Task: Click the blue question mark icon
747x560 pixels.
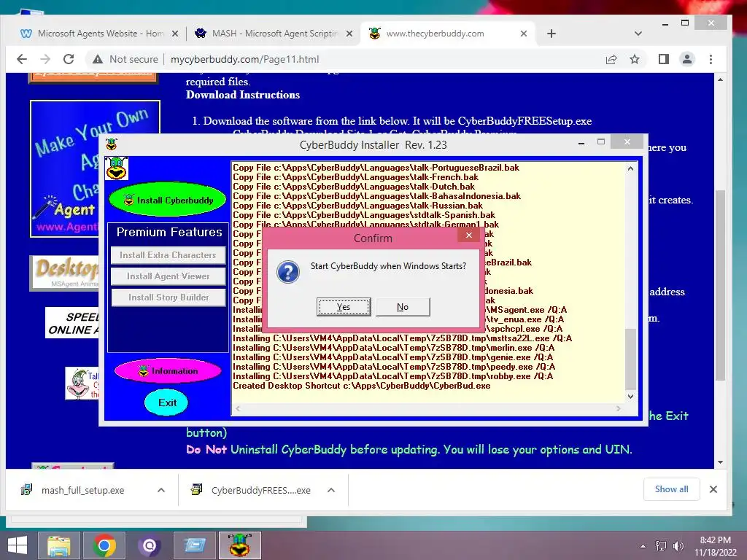Action: pos(287,273)
